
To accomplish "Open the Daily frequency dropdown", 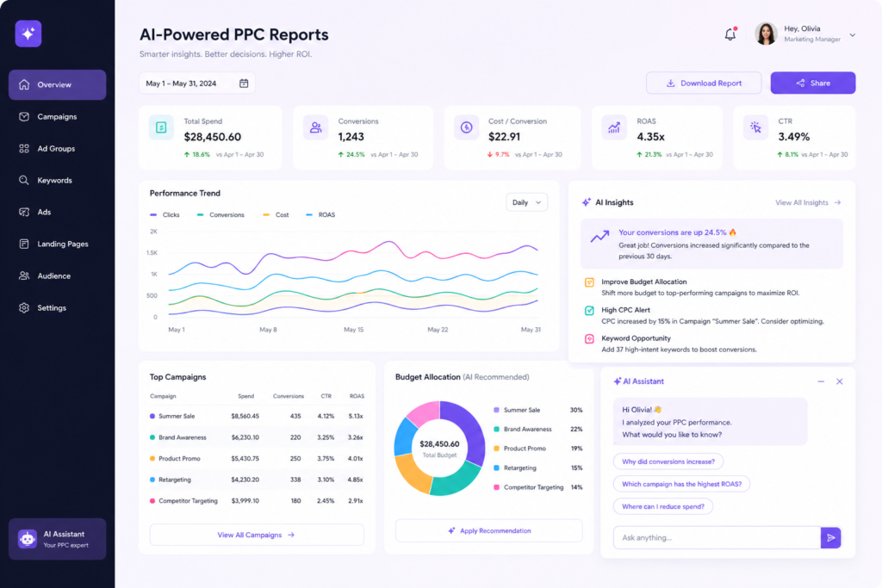I will coord(526,201).
